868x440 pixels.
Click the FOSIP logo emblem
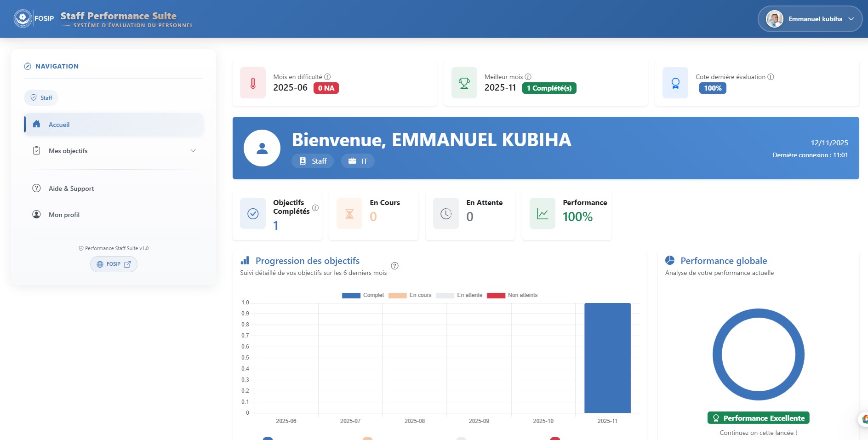coord(23,18)
